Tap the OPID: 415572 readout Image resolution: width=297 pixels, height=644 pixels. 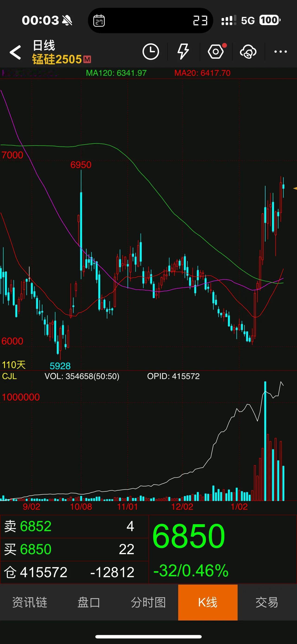173,376
